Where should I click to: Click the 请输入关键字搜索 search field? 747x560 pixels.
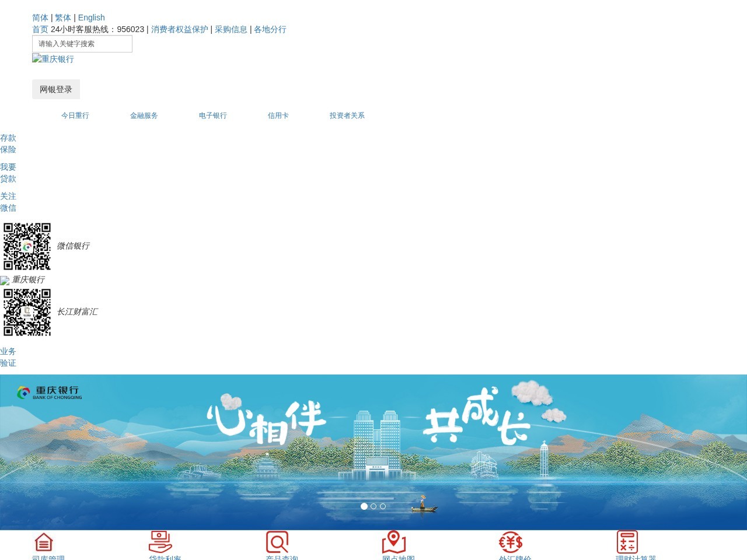[x=82, y=44]
